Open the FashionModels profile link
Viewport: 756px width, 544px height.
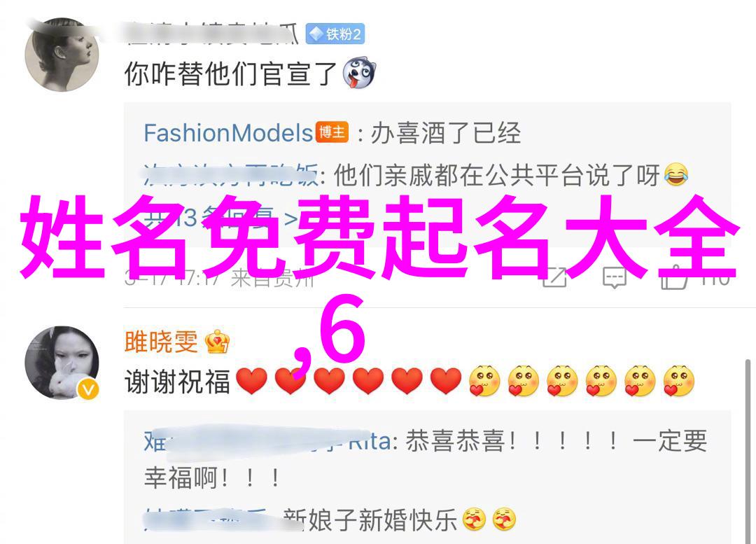(x=228, y=133)
